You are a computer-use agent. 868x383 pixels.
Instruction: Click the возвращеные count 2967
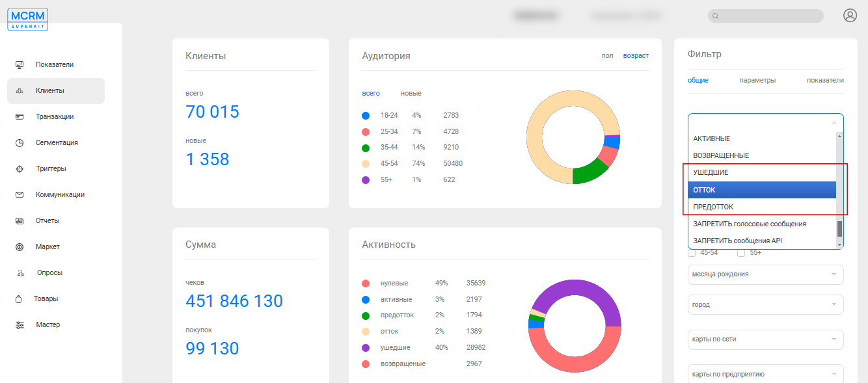click(474, 364)
